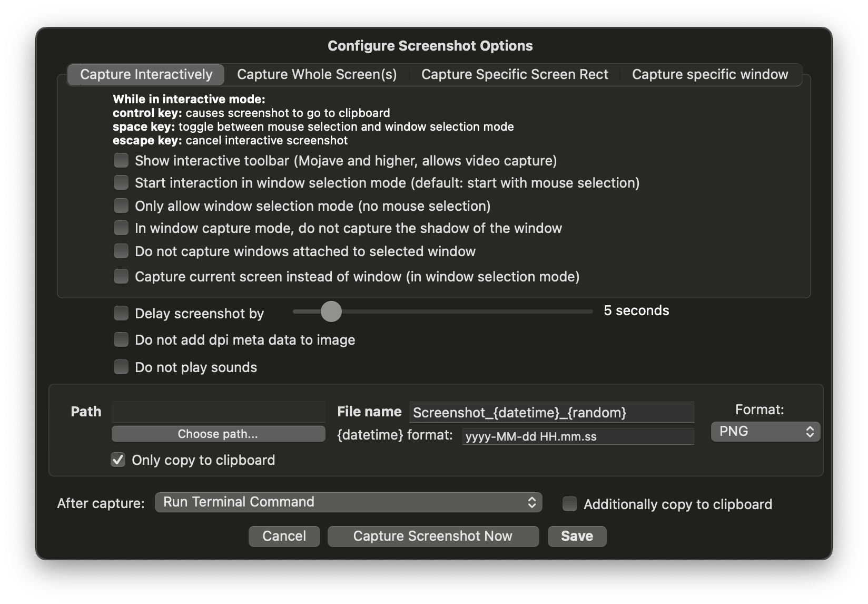The image size is (868, 604).
Task: Open the PNG format dropdown
Action: click(x=765, y=432)
